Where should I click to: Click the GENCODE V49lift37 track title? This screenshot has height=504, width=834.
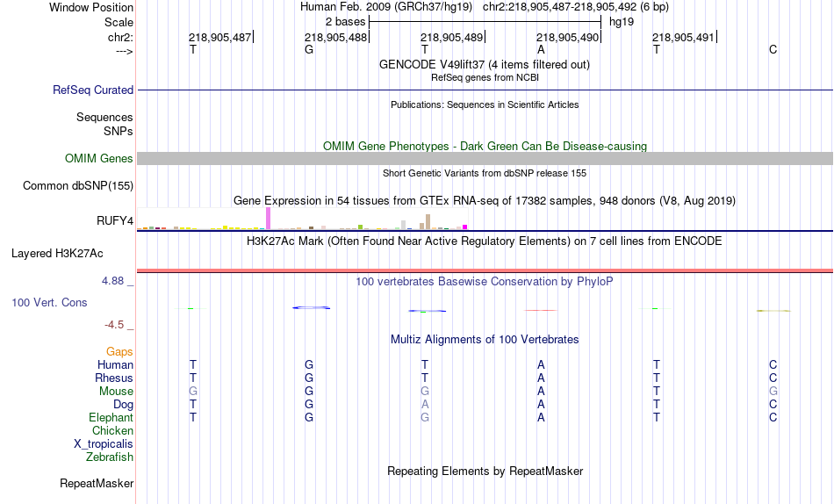point(485,64)
